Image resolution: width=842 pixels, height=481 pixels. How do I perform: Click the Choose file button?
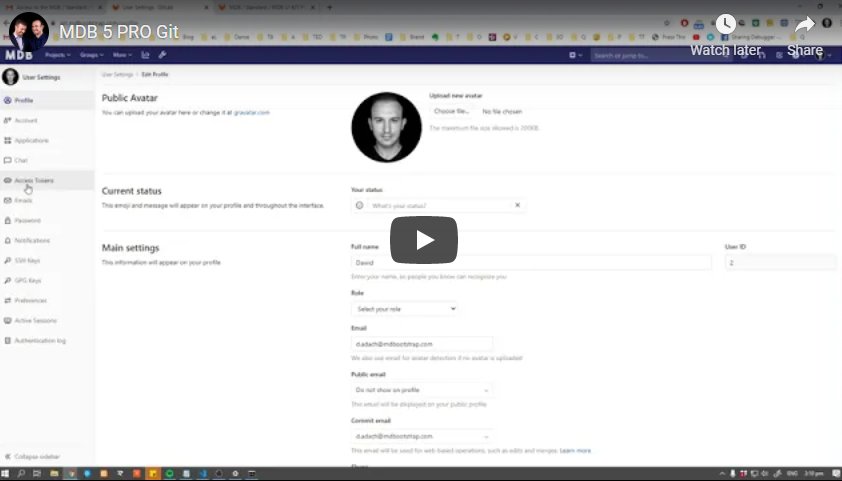click(x=452, y=111)
